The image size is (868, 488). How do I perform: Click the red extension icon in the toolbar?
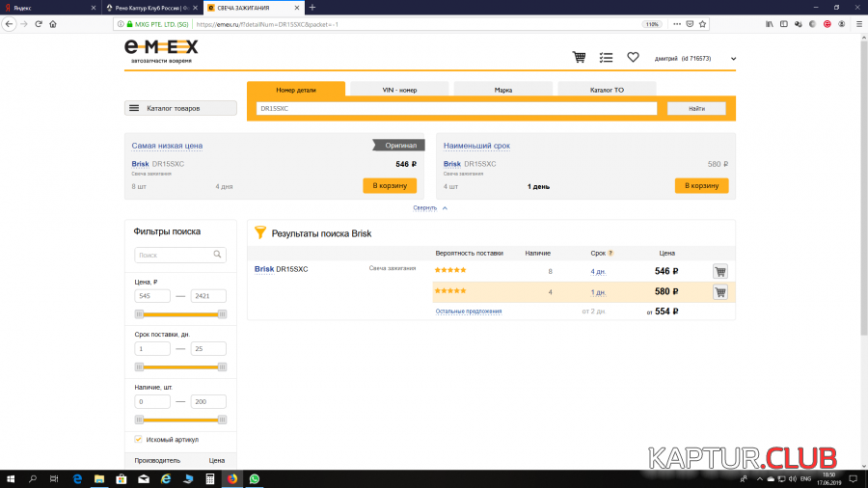(827, 24)
